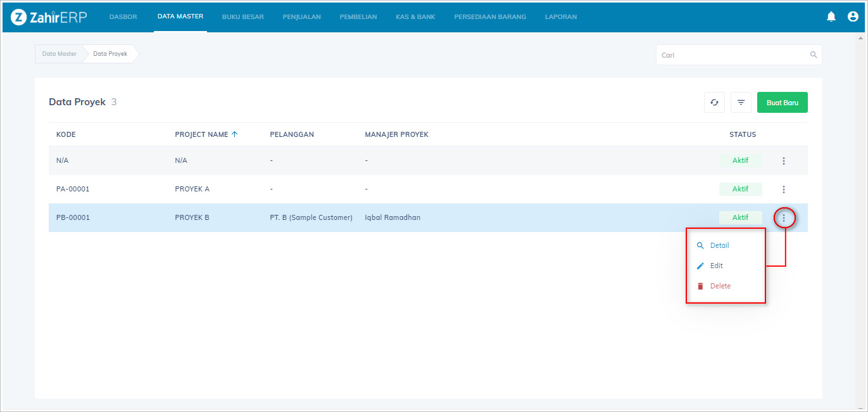Click the search magnifier icon in Cari
Image resolution: width=868 pixels, height=412 pixels.
click(814, 55)
